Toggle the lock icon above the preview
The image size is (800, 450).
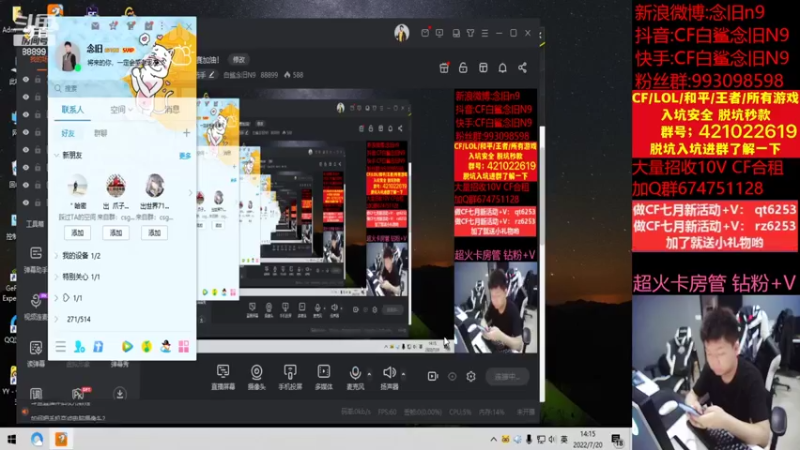point(463,68)
